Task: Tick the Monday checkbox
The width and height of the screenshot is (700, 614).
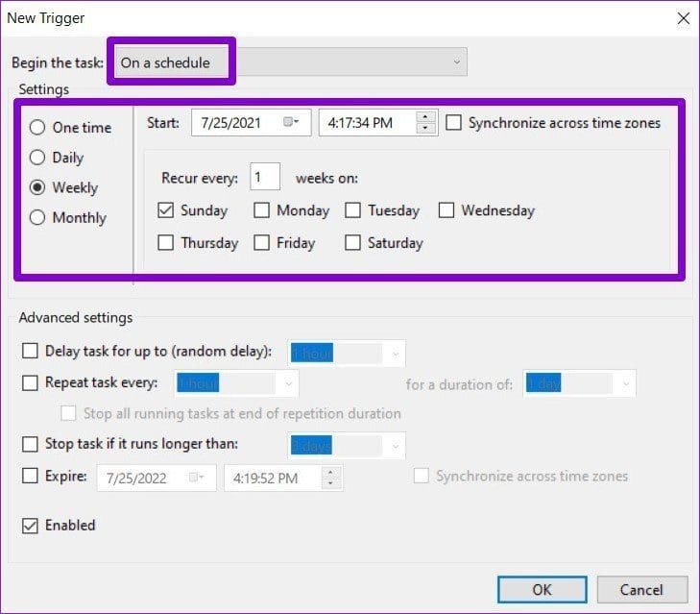Action: [261, 210]
